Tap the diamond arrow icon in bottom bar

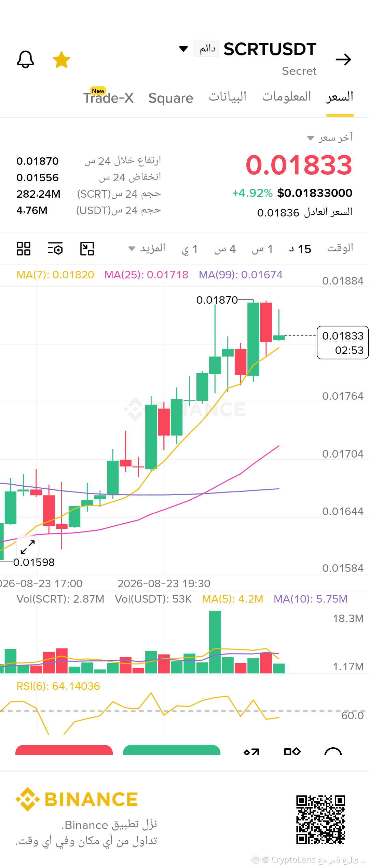click(x=251, y=752)
